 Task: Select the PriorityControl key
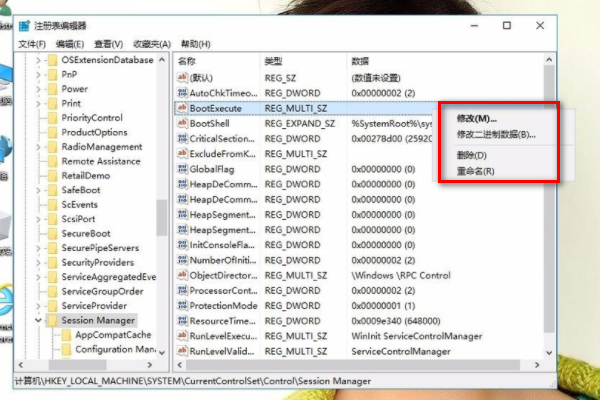pyautogui.click(x=92, y=118)
